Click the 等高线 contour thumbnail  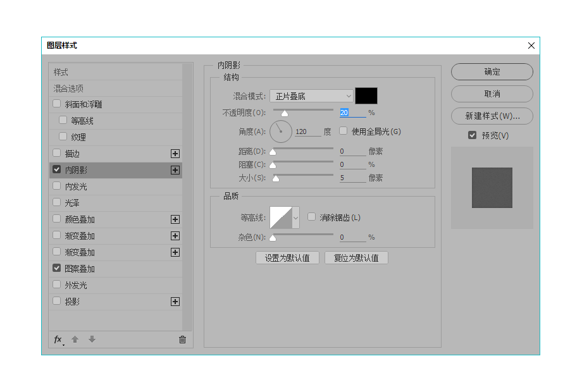click(x=281, y=217)
